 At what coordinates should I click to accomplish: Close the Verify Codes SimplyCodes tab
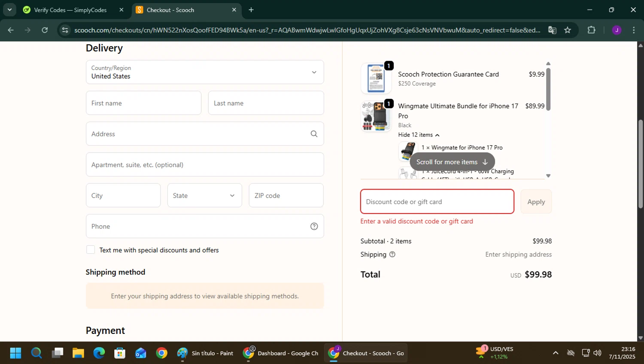pyautogui.click(x=122, y=10)
